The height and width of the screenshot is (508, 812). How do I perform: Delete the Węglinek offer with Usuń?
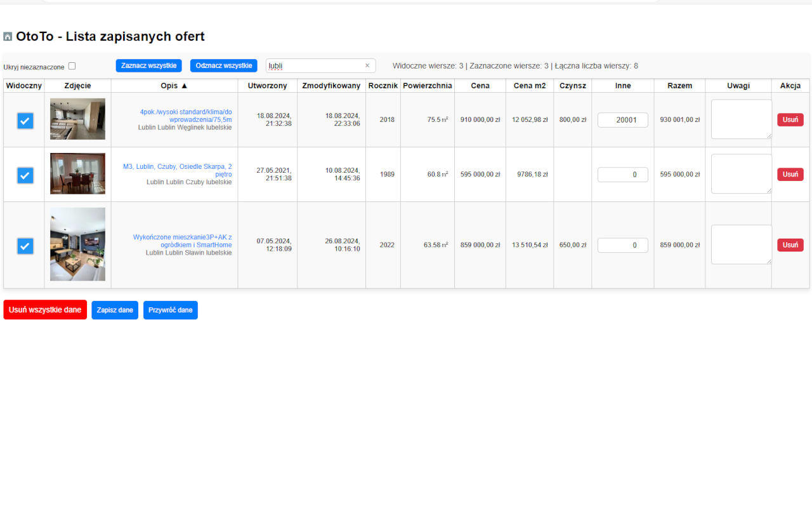tap(790, 119)
